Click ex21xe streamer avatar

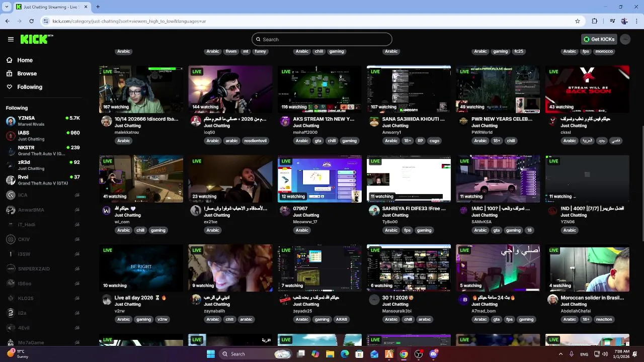click(196, 210)
